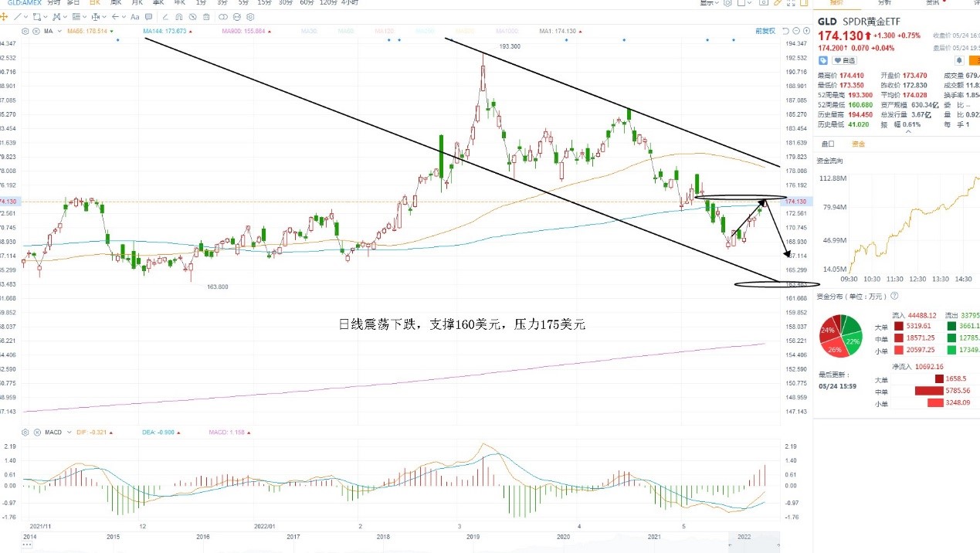Viewport: 980px width, 553px height.
Task: Open the 前复权 adjustment dropdown
Action: (765, 31)
